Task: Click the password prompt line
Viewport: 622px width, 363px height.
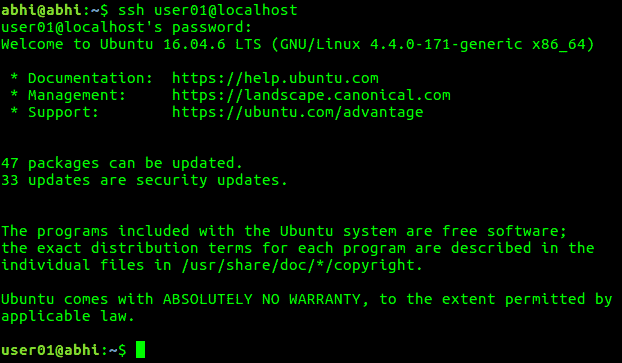Action: tap(127, 27)
